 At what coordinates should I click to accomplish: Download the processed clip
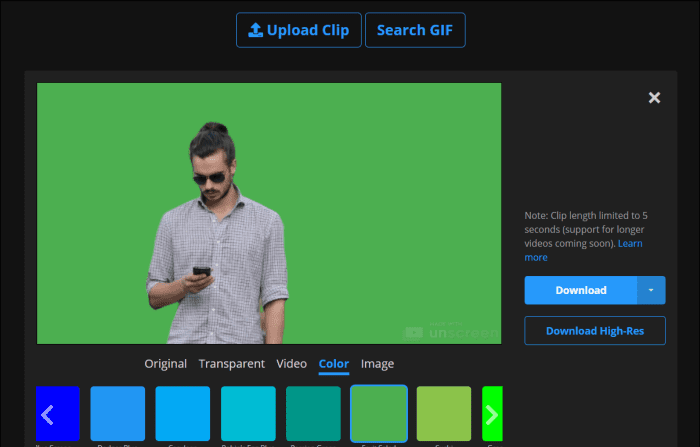click(581, 290)
